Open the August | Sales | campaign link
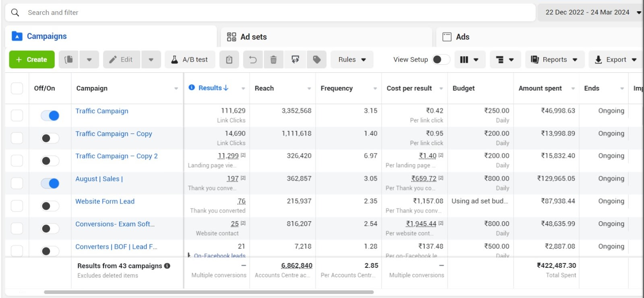This screenshot has height=298, width=644. [99, 179]
